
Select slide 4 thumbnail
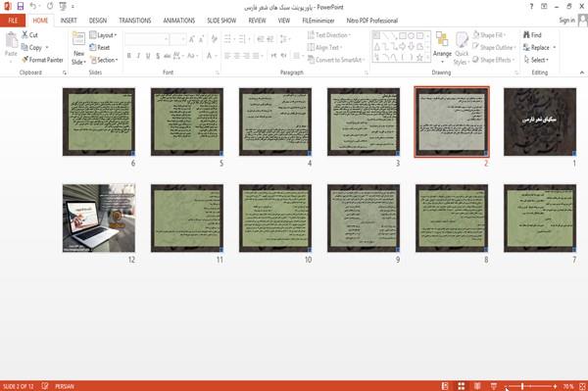(275, 122)
